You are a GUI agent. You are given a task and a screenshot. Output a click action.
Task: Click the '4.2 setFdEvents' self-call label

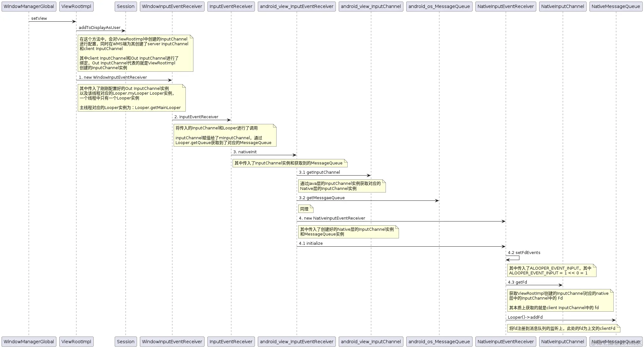(524, 252)
